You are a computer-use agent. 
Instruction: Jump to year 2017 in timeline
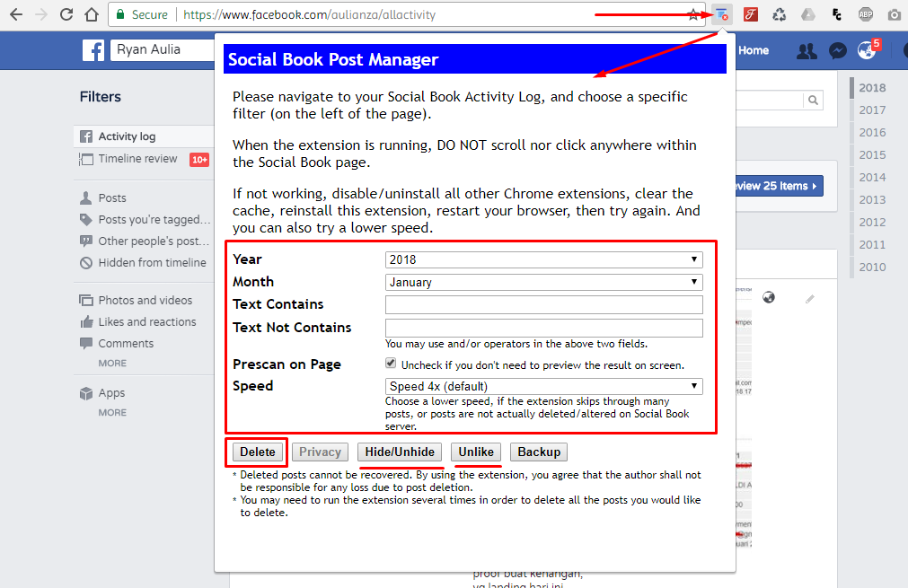click(872, 110)
